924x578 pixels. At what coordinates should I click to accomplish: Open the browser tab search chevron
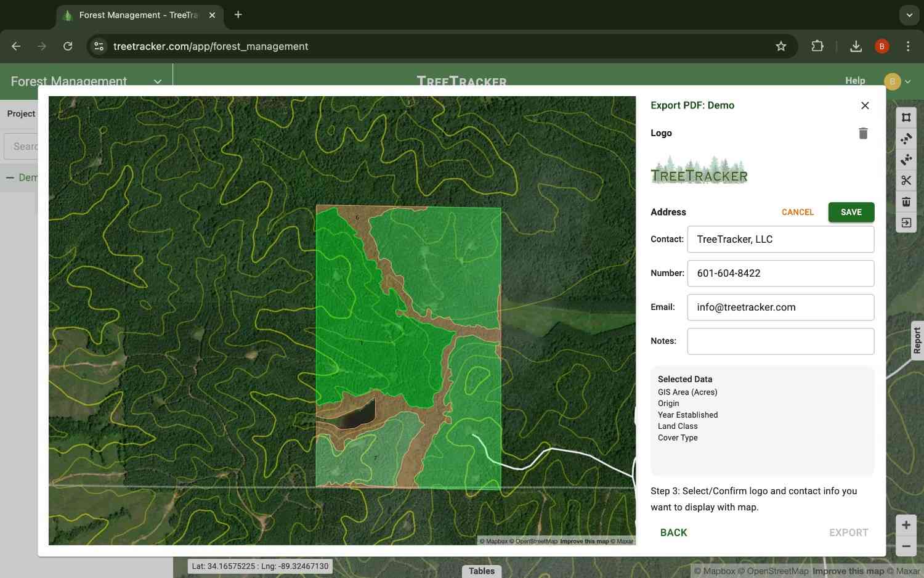point(909,15)
